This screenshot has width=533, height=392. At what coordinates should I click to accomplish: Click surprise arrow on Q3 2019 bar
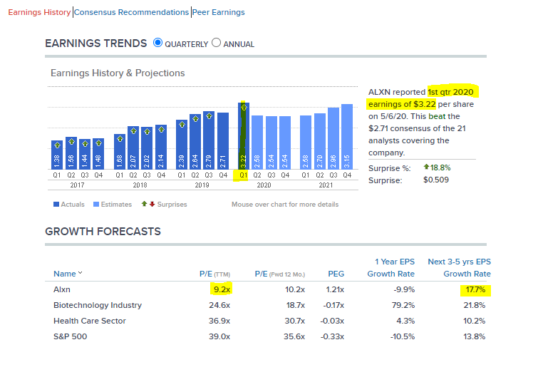click(209, 116)
